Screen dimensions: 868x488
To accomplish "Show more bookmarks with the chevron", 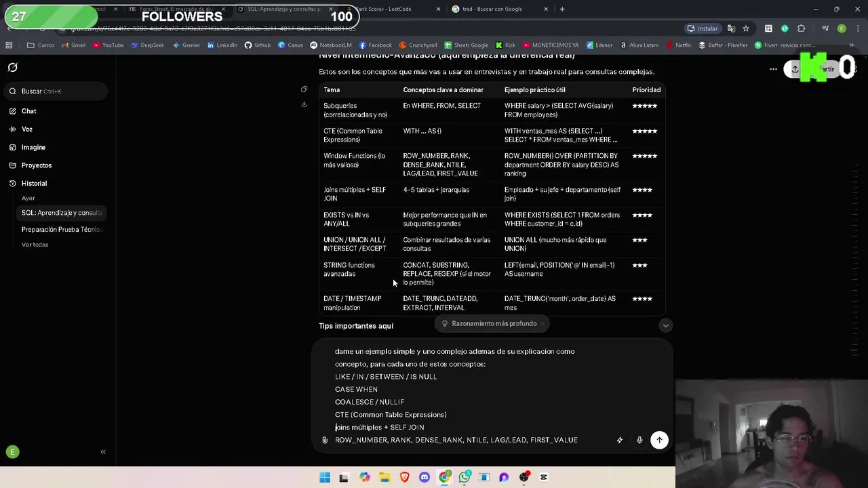I will click(x=852, y=45).
